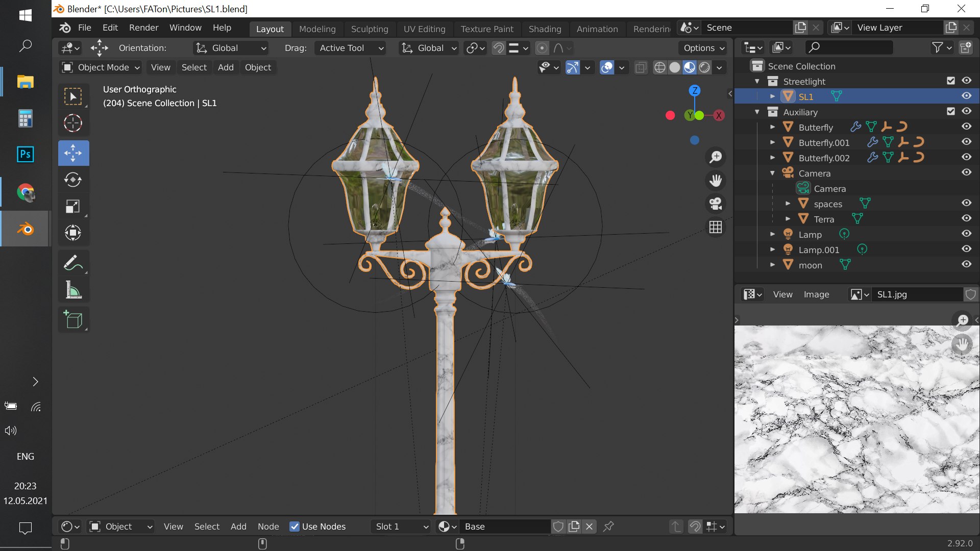Activate the Annotate tool
This screenshot has height=551, width=980.
[73, 263]
